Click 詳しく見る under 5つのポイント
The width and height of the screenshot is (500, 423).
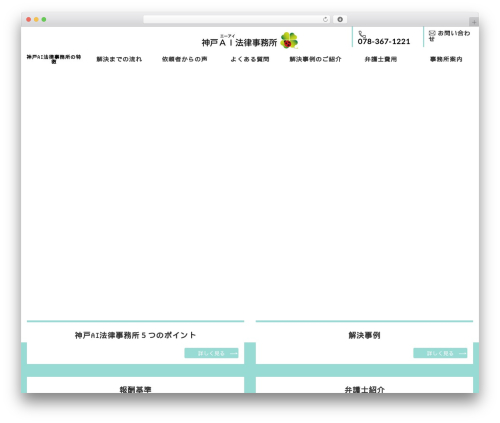[x=211, y=353]
